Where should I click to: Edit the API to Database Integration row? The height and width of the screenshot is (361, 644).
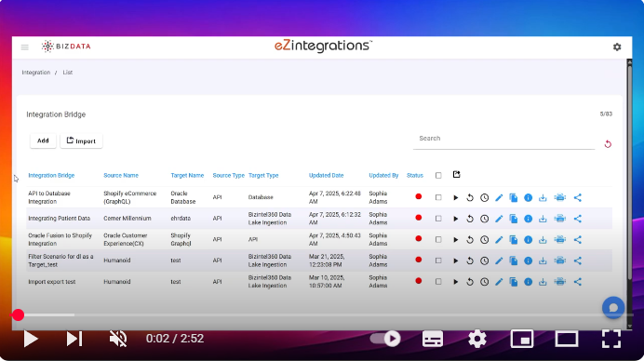pyautogui.click(x=499, y=197)
